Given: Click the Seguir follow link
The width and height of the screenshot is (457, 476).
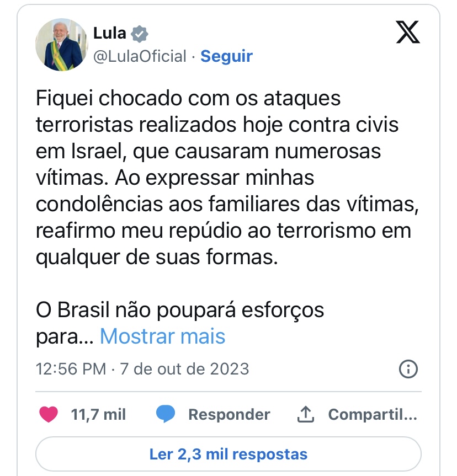Looking at the screenshot, I should 226,56.
